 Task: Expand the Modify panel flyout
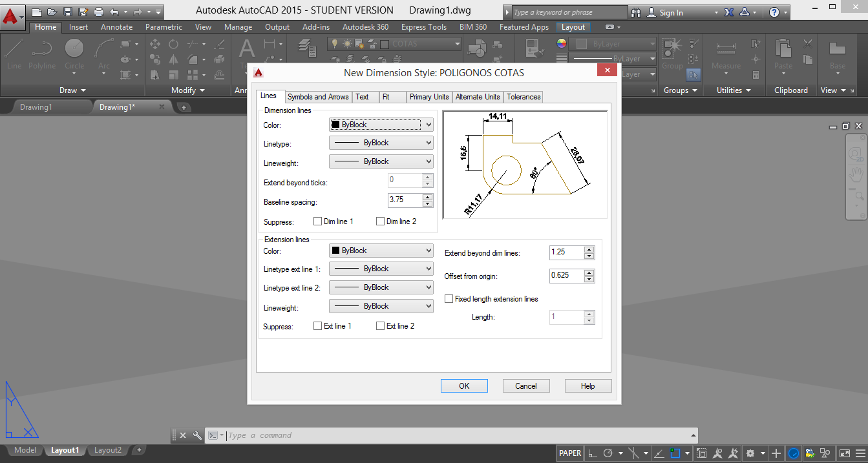[x=188, y=90]
